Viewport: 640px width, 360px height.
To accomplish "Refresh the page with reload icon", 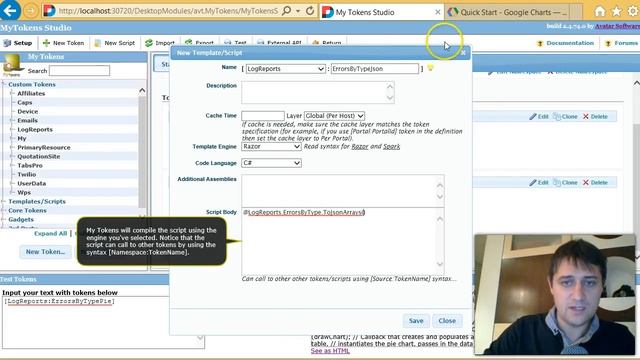I will 310,11.
